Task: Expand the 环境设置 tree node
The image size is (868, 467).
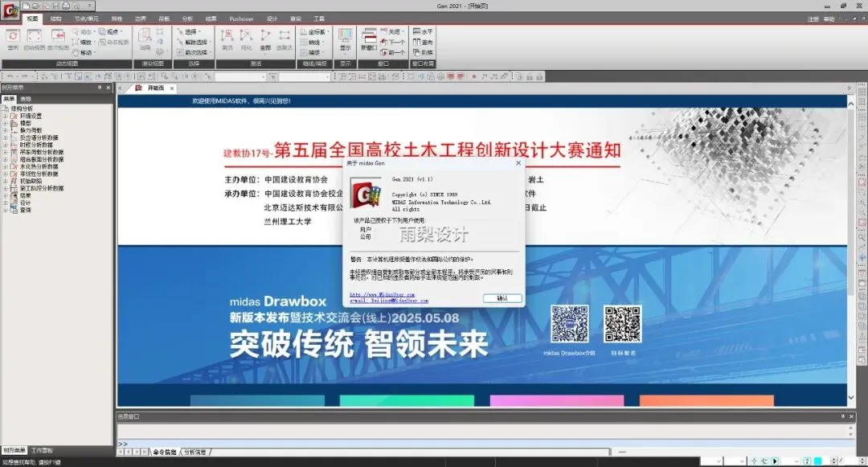Action: tap(6, 117)
